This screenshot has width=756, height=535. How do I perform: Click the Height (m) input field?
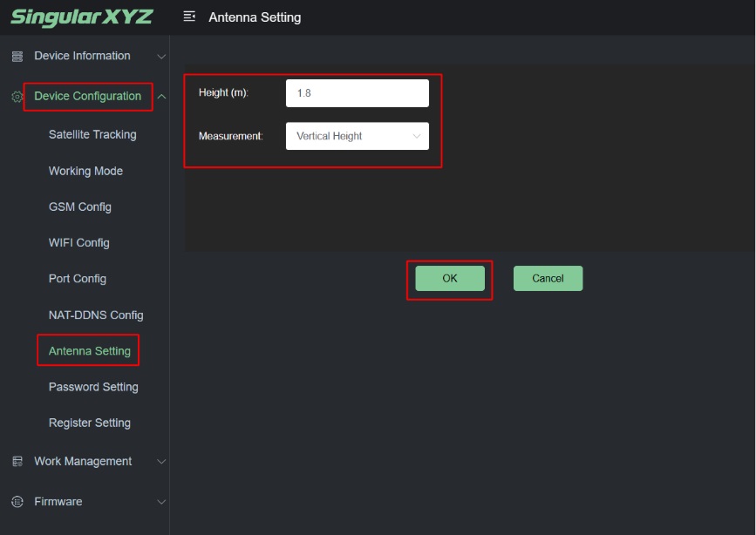(x=357, y=93)
